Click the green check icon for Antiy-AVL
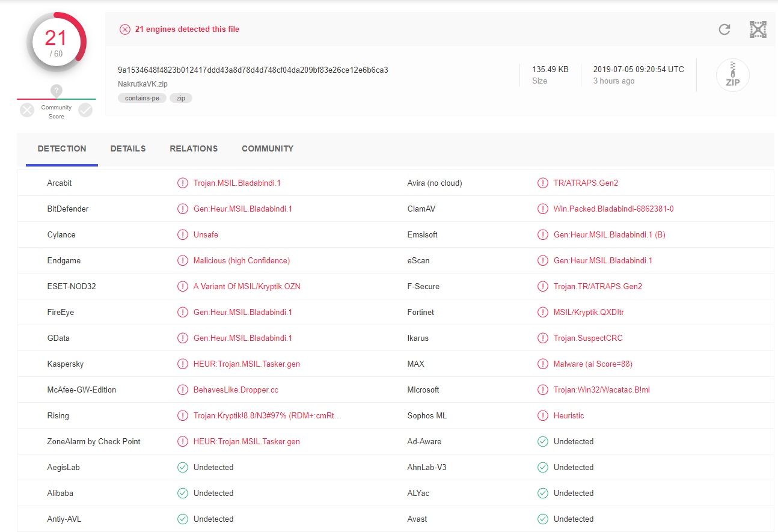778x532 pixels. [183, 519]
